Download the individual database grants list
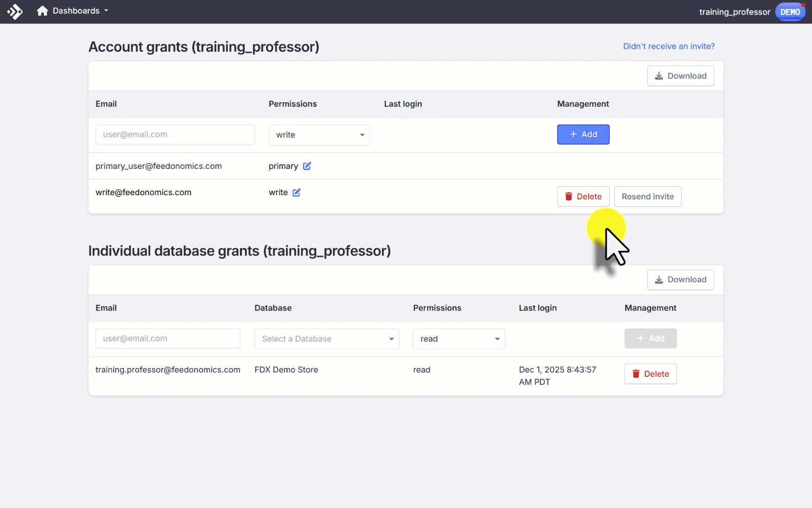The height and width of the screenshot is (508, 812). tap(680, 280)
